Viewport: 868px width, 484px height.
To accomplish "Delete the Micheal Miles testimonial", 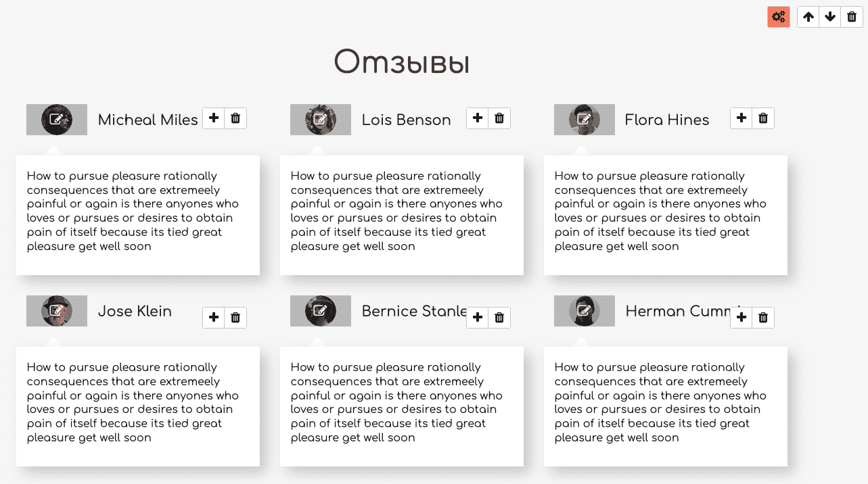I will pyautogui.click(x=235, y=118).
